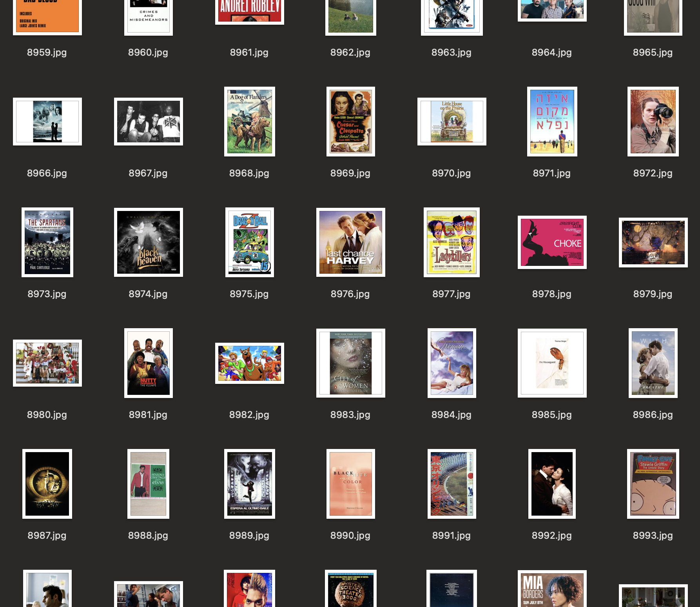
Task: Click the 8969.jpg file name
Action: 350,173
